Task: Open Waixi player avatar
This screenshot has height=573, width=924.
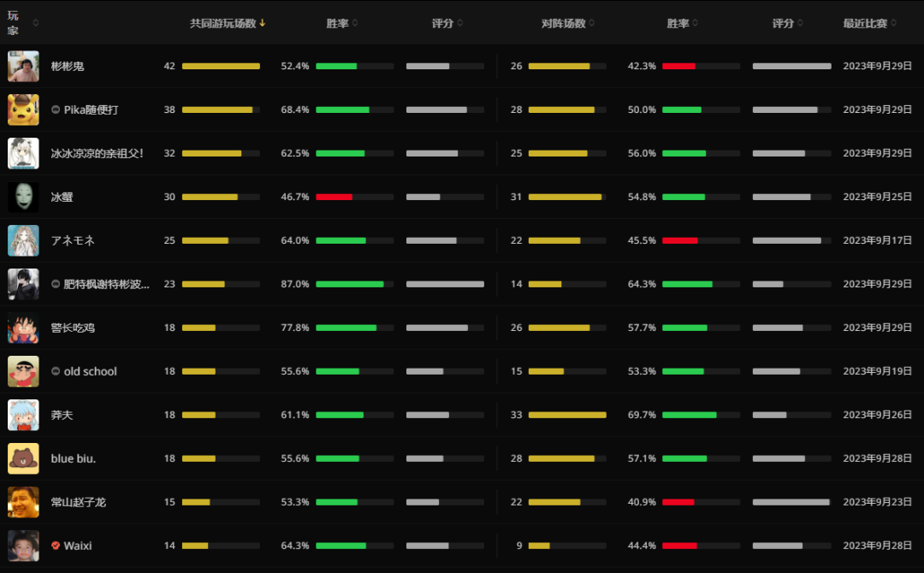Action: pyautogui.click(x=24, y=546)
